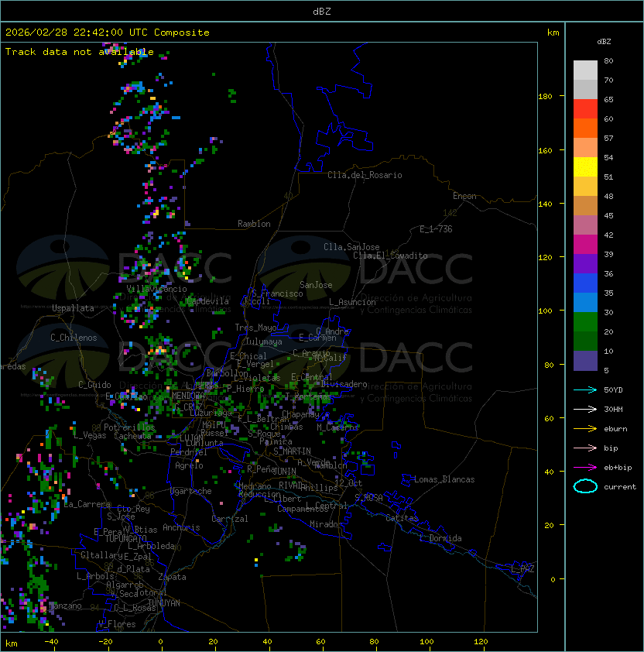Viewport: 644px width, 652px height.
Task: Click the 'Encon' place label
Action: click(464, 196)
